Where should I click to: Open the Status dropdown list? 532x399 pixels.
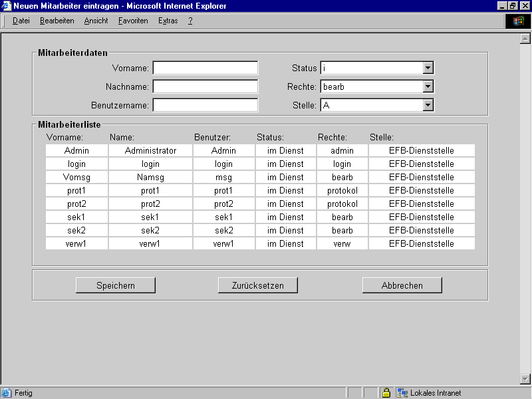tap(428, 68)
